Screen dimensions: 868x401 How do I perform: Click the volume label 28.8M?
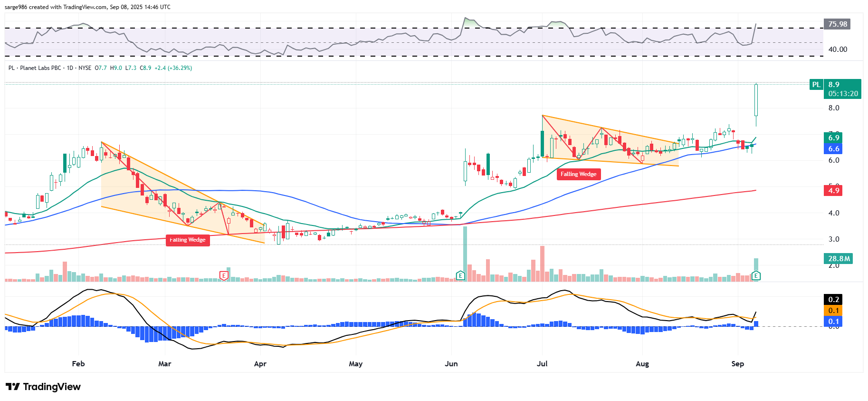click(x=839, y=259)
